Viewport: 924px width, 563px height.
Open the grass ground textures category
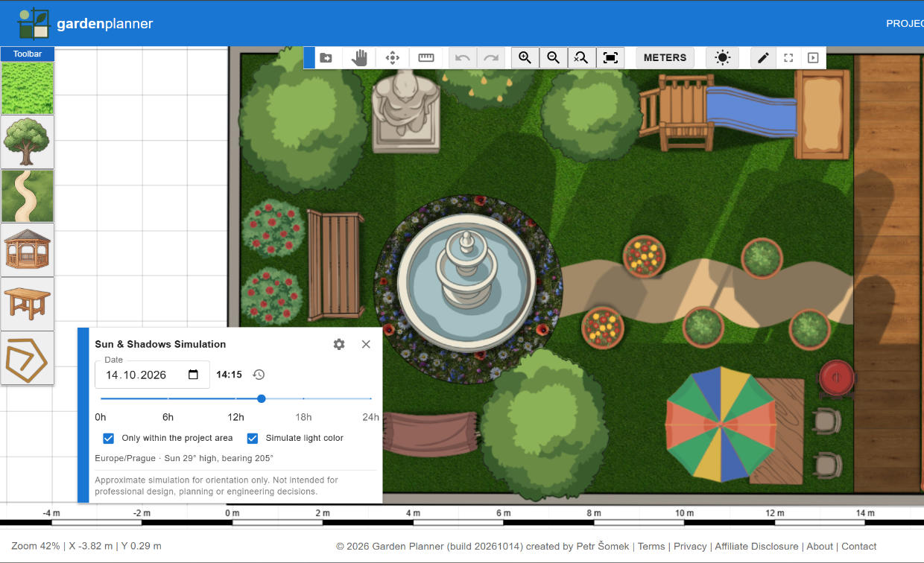[28, 88]
